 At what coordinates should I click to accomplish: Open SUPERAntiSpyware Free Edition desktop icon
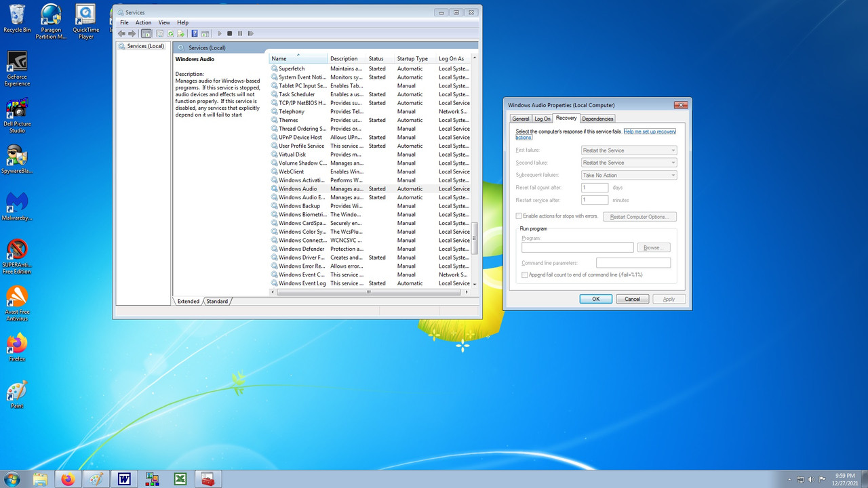click(x=17, y=256)
